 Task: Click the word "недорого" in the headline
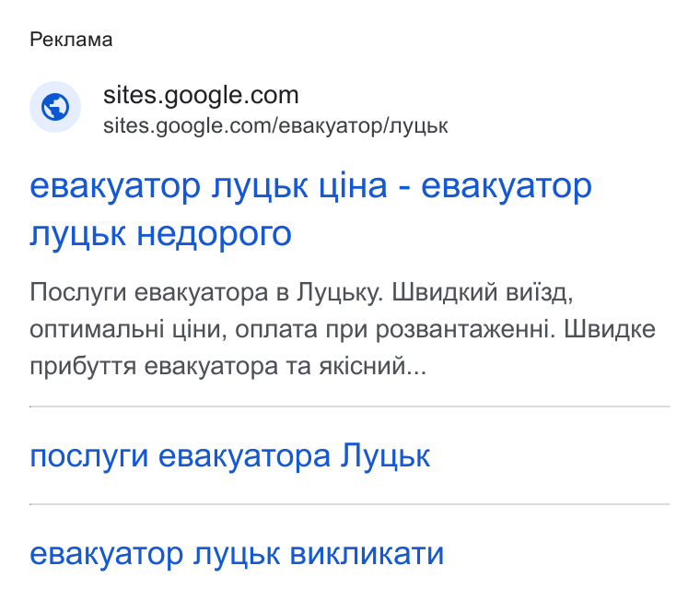click(215, 234)
